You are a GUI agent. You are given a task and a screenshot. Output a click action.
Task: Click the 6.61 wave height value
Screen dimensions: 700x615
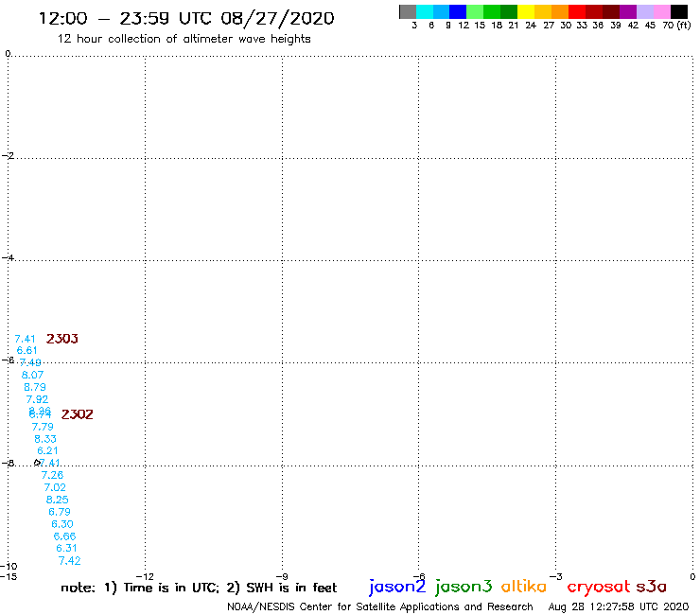(x=26, y=351)
